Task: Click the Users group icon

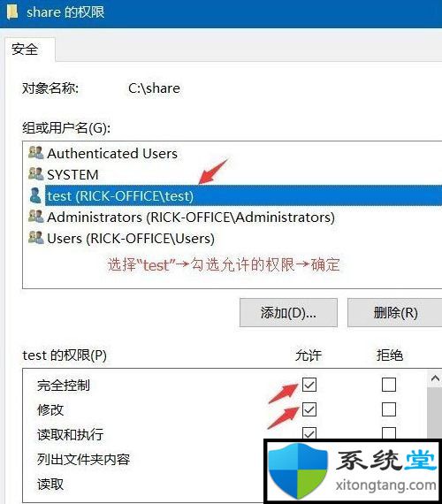Action: 35,238
